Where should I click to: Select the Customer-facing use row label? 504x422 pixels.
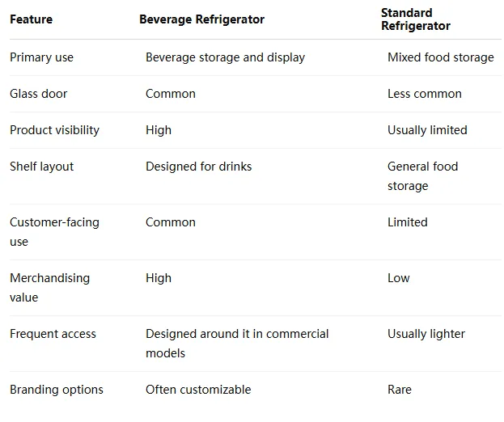[x=55, y=232]
